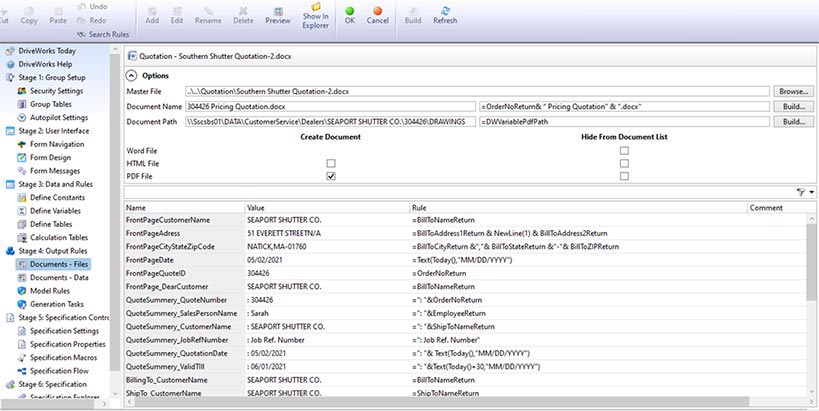Click Build for Document Path rule
The height and width of the screenshot is (411, 819).
(793, 122)
